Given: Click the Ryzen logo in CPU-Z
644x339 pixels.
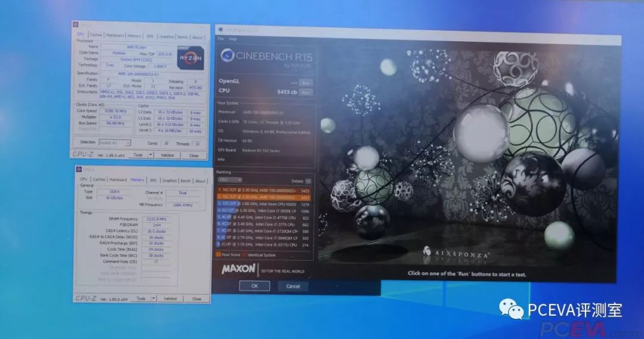Looking at the screenshot, I should pyautogui.click(x=191, y=58).
